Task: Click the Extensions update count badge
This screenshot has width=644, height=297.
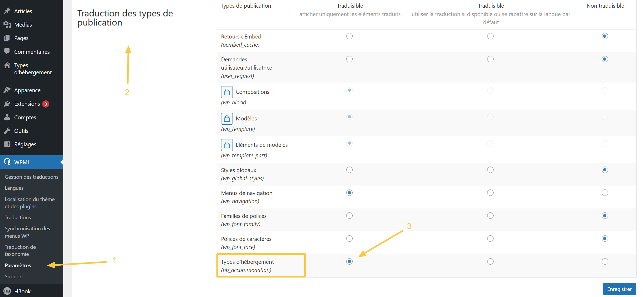Action: point(46,104)
